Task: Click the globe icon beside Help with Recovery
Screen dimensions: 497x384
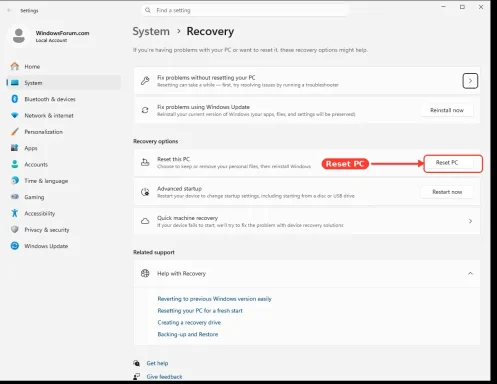Action: [145, 273]
